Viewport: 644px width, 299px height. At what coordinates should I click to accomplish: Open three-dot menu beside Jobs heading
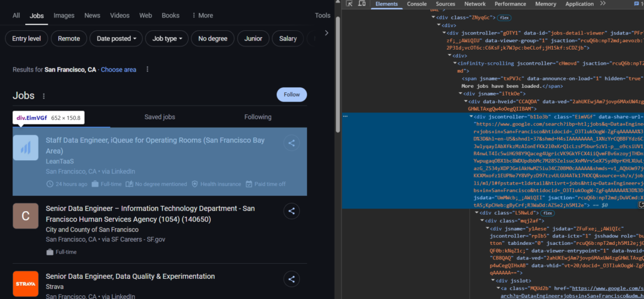pyautogui.click(x=44, y=96)
